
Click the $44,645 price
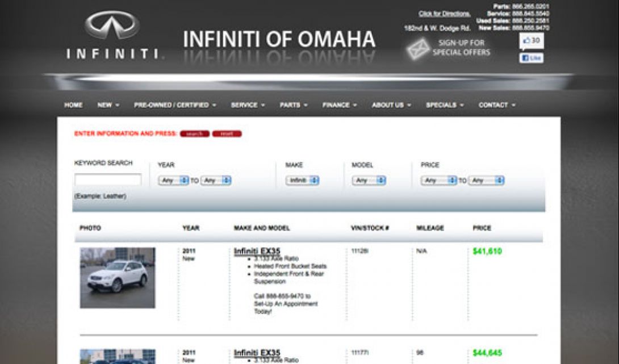coord(487,353)
